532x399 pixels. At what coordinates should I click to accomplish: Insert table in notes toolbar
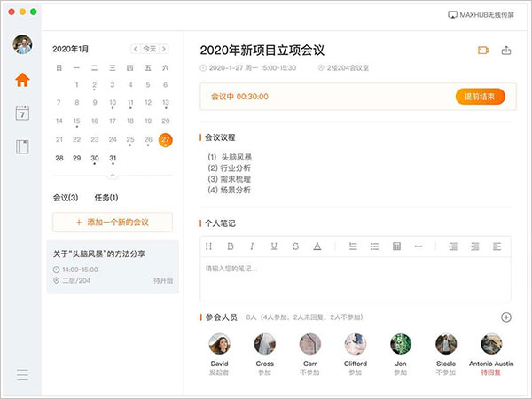[396, 246]
